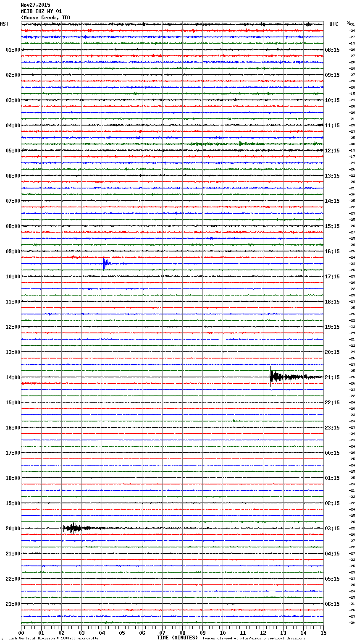
Task: Pick the 03:15 UTC time label
Action: (332, 529)
